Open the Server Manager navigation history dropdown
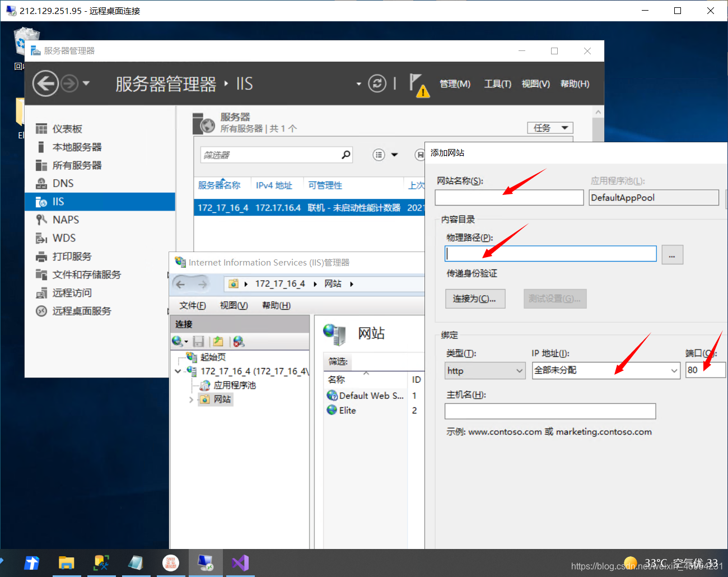The image size is (728, 577). pyautogui.click(x=86, y=83)
